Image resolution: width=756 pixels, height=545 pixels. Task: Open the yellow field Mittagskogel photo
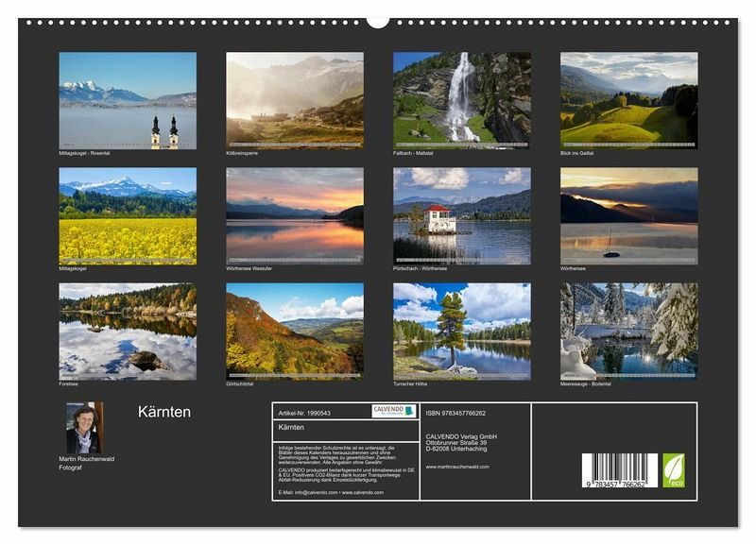128,216
